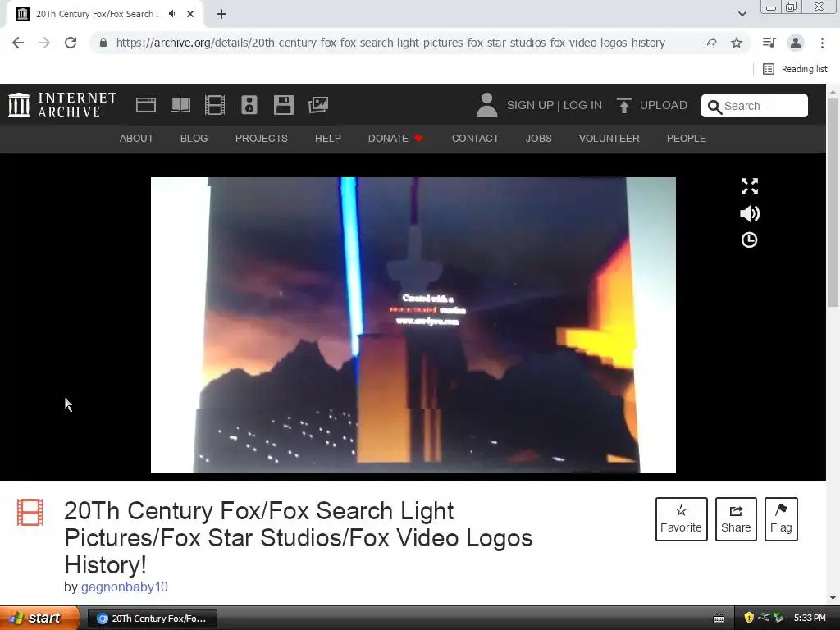Mute the tab via speaker icon
Screen dimensions: 840x630
coord(172,14)
